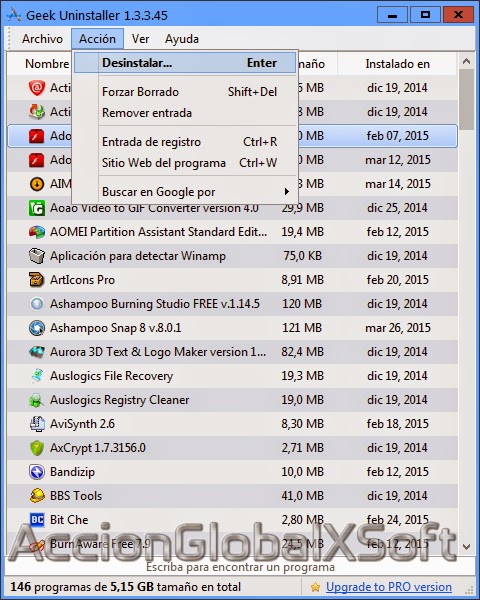Click the AxCrypt green shield icon

click(x=37, y=448)
